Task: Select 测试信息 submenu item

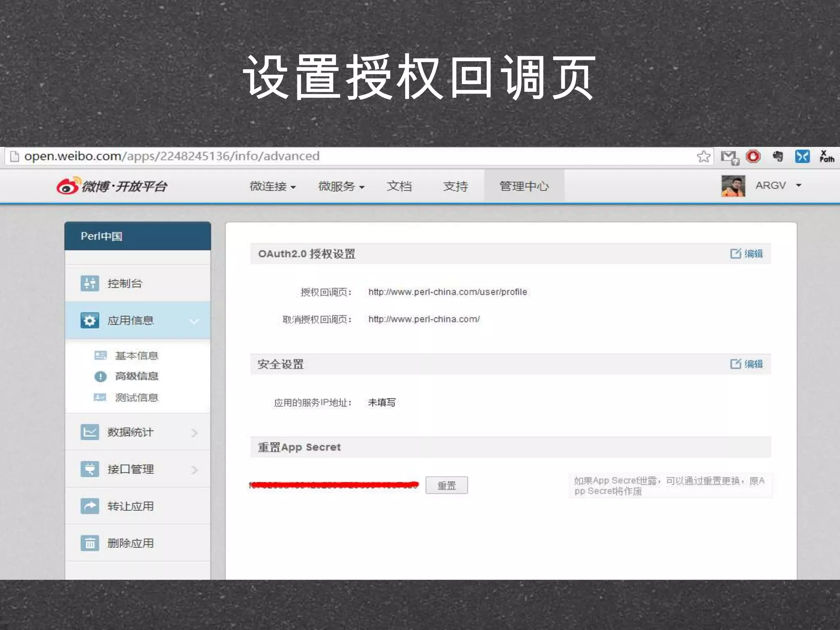Action: [137, 397]
